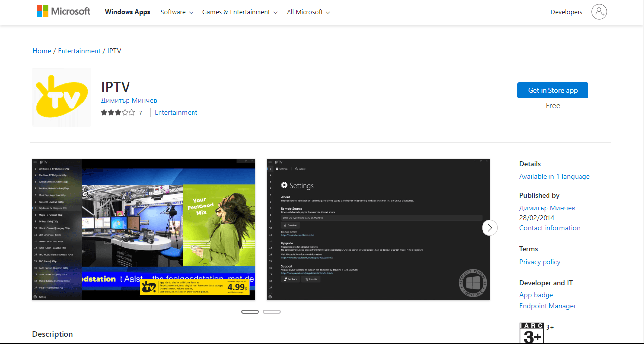
Task: Click the Description heading
Action: coord(53,334)
